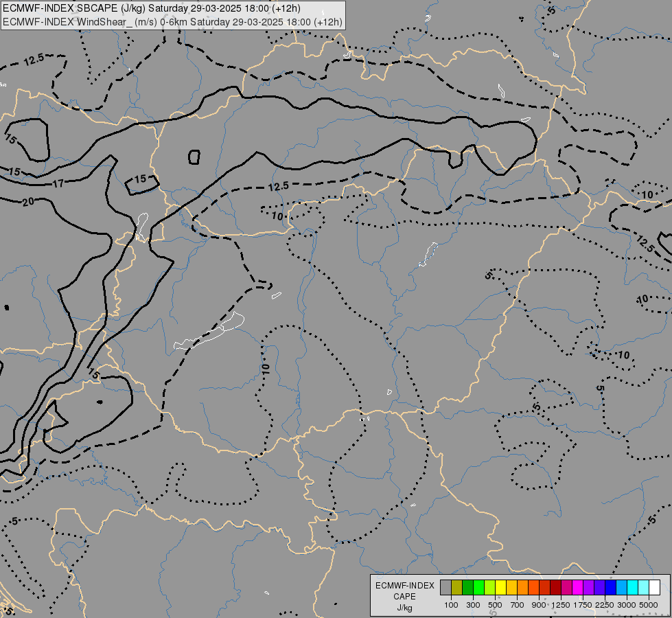Click the 5000 tick label on the legend
The height and width of the screenshot is (618, 672).
point(649,605)
